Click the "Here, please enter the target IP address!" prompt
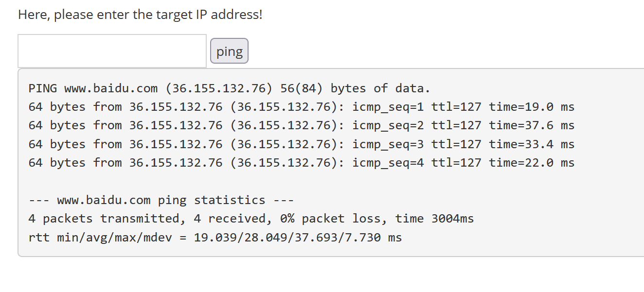644x292 pixels. 140,15
